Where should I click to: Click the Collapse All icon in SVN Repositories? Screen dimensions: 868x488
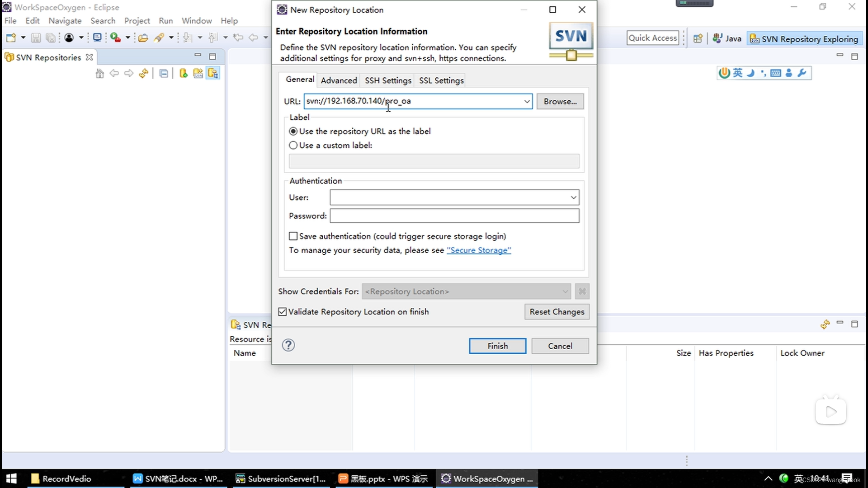click(164, 74)
